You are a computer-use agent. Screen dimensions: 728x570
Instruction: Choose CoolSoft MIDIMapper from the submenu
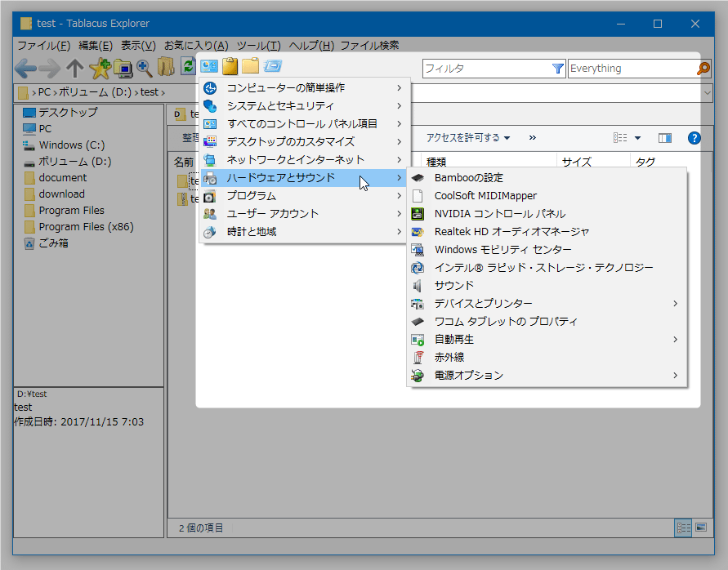coord(547,196)
